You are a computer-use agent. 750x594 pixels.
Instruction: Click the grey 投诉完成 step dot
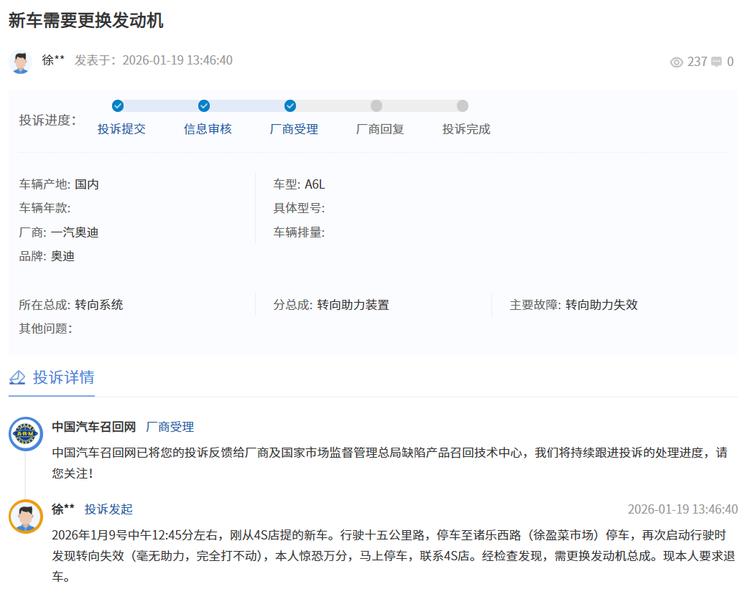[x=463, y=106]
